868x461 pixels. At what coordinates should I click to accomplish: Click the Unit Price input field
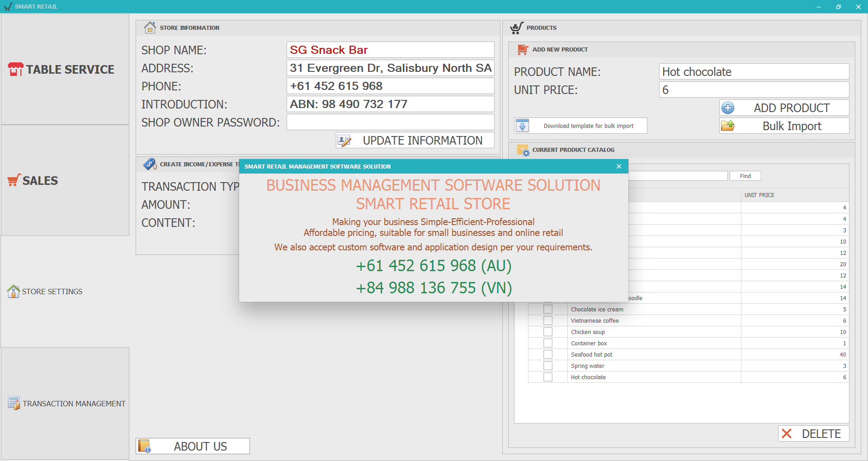tap(754, 90)
